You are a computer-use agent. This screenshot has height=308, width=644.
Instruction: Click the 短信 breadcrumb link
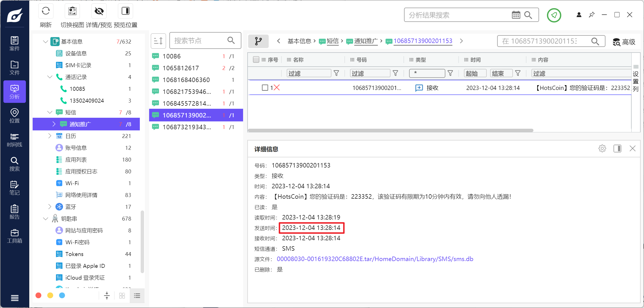coord(333,41)
